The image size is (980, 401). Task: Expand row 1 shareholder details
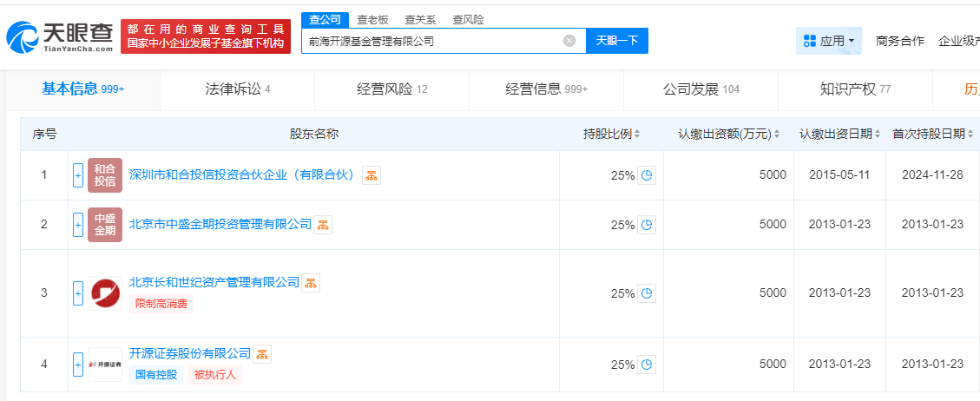pyautogui.click(x=78, y=175)
